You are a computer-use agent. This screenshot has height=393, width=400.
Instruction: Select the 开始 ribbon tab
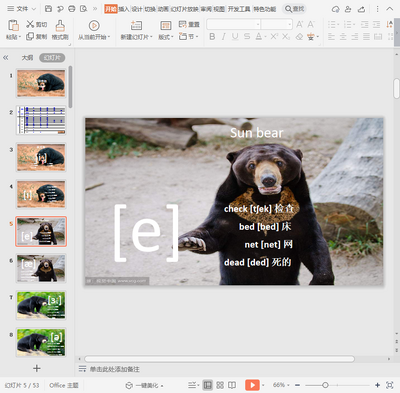point(111,9)
